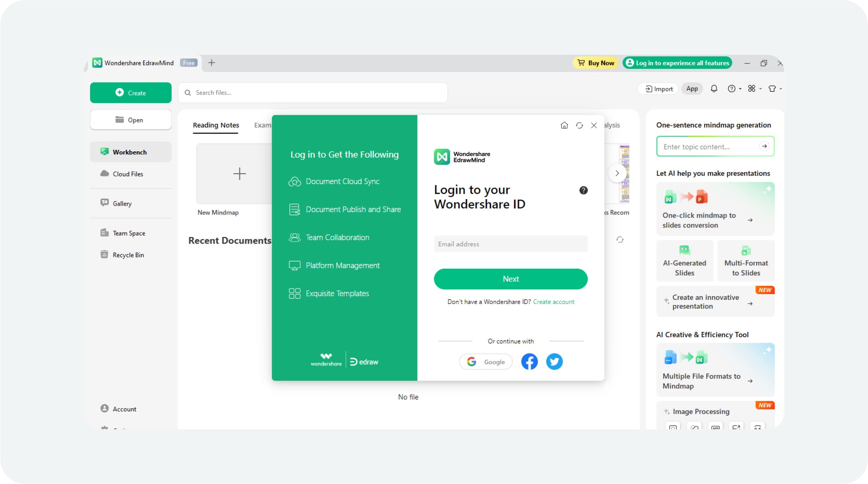Restore down the EdrawMind window

coord(764,63)
